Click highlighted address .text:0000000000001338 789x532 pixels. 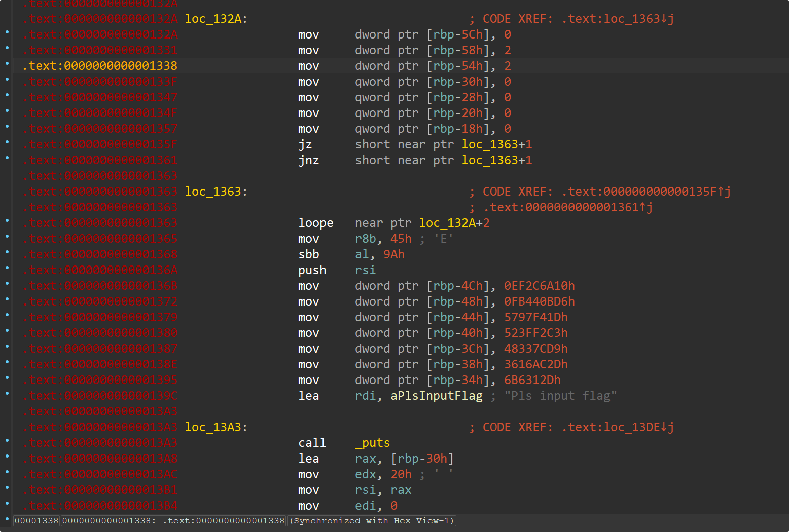coord(100,66)
